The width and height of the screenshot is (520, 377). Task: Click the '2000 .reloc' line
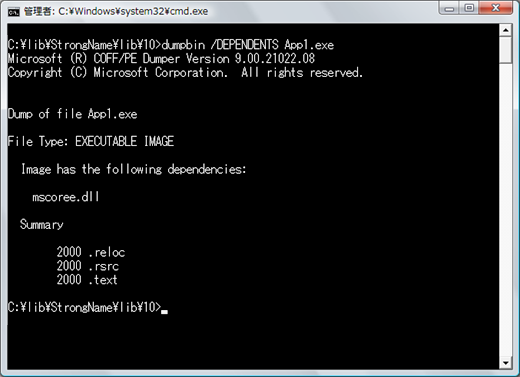point(91,252)
